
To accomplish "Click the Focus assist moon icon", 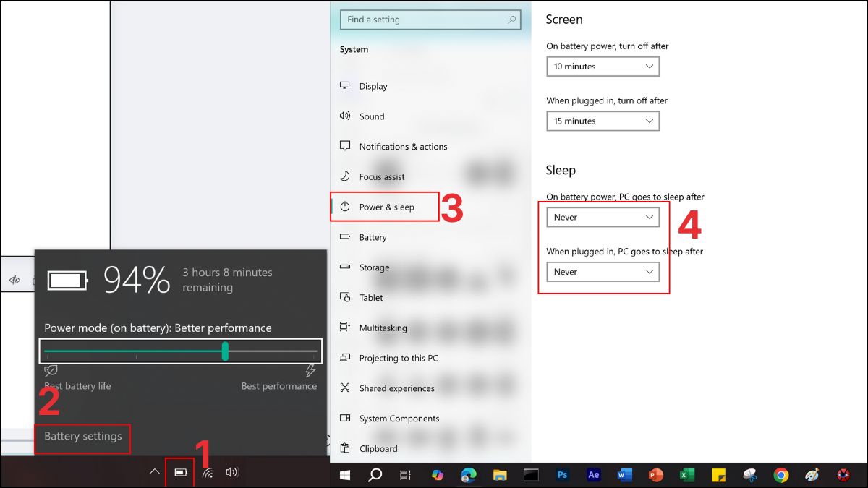I will point(345,176).
